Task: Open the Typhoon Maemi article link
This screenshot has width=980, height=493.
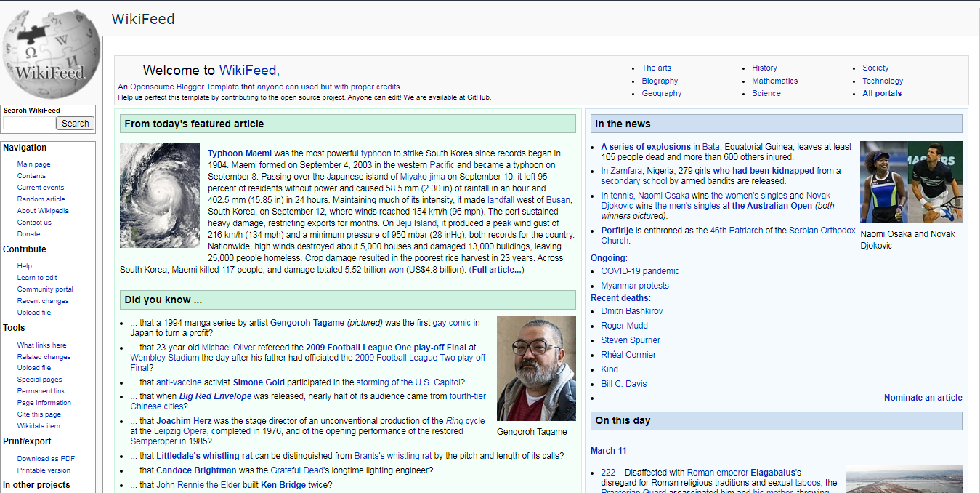Action: tap(240, 153)
